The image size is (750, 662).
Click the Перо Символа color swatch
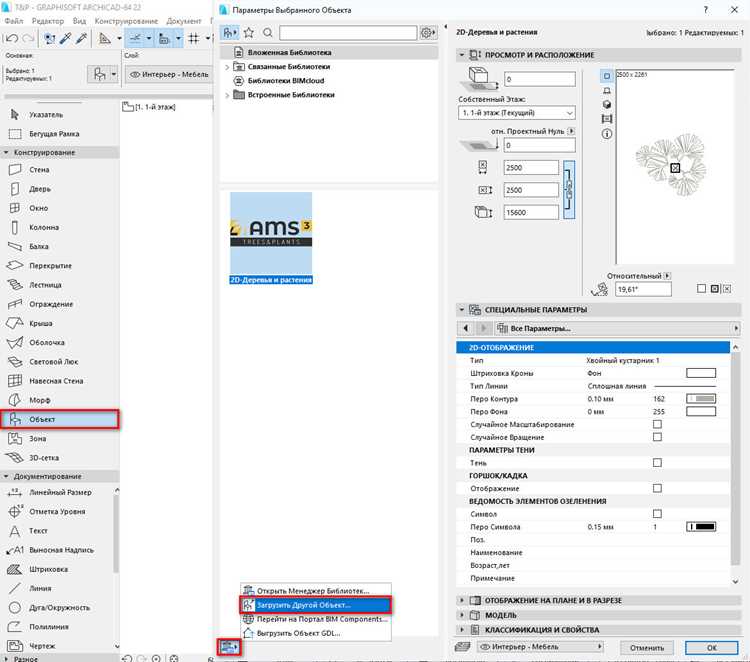point(701,527)
